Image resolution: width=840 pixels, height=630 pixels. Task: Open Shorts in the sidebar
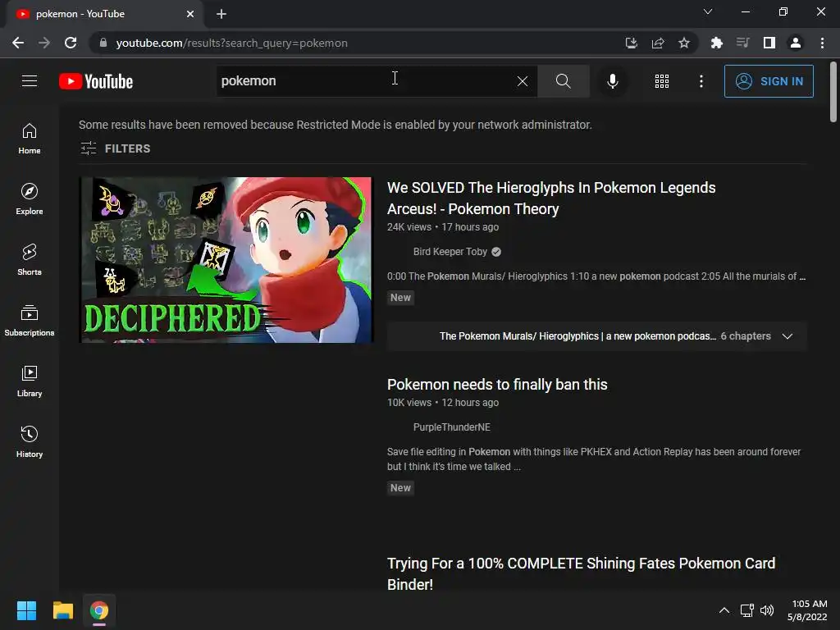30,260
